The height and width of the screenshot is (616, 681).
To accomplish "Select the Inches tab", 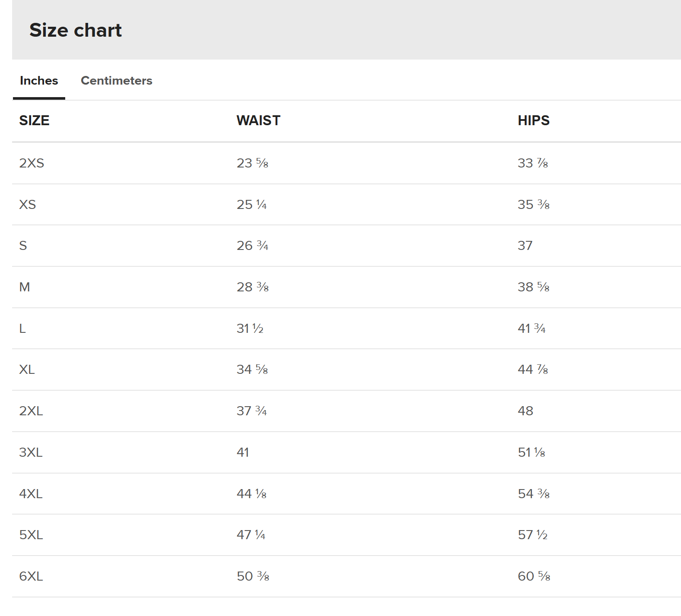I will (39, 81).
